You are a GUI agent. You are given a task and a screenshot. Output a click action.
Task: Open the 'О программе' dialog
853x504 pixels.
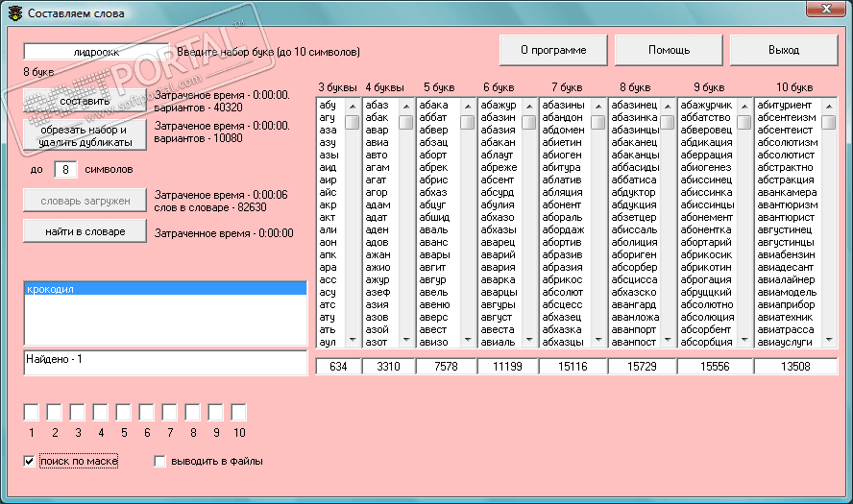(x=552, y=50)
